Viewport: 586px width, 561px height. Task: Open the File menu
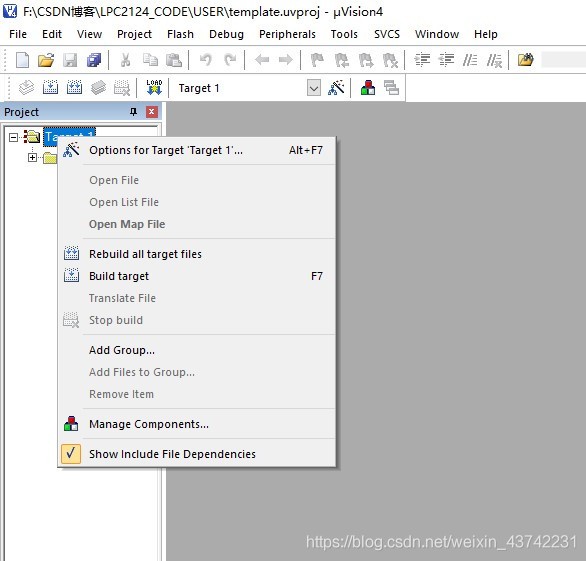pos(18,34)
